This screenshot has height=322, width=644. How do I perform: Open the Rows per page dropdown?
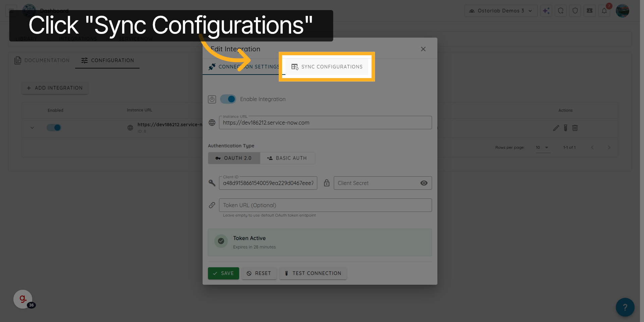pyautogui.click(x=543, y=147)
